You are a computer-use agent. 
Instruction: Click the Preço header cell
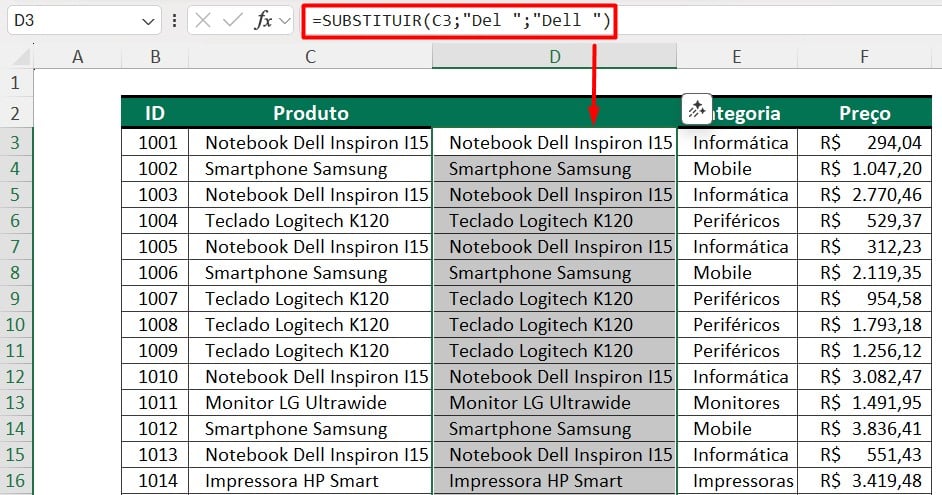point(864,113)
